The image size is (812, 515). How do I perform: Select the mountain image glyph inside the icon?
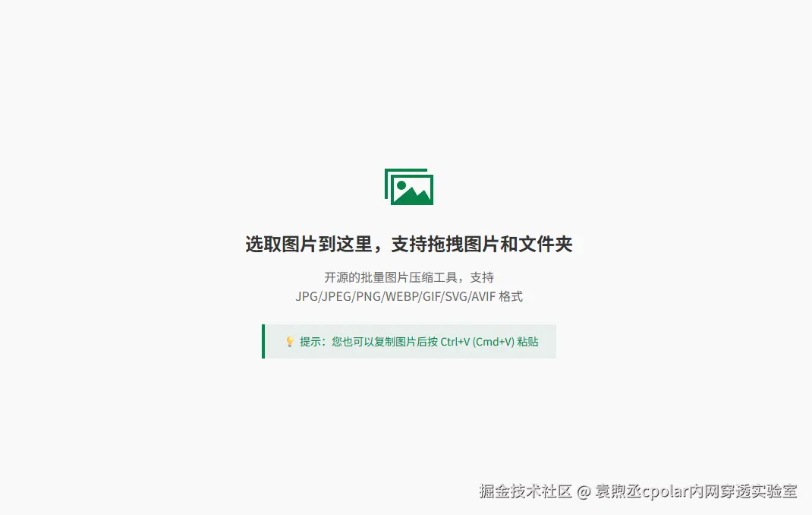412,192
